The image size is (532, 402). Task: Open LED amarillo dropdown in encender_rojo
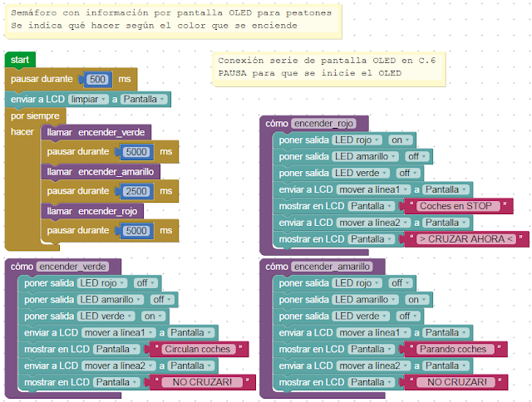click(365, 157)
